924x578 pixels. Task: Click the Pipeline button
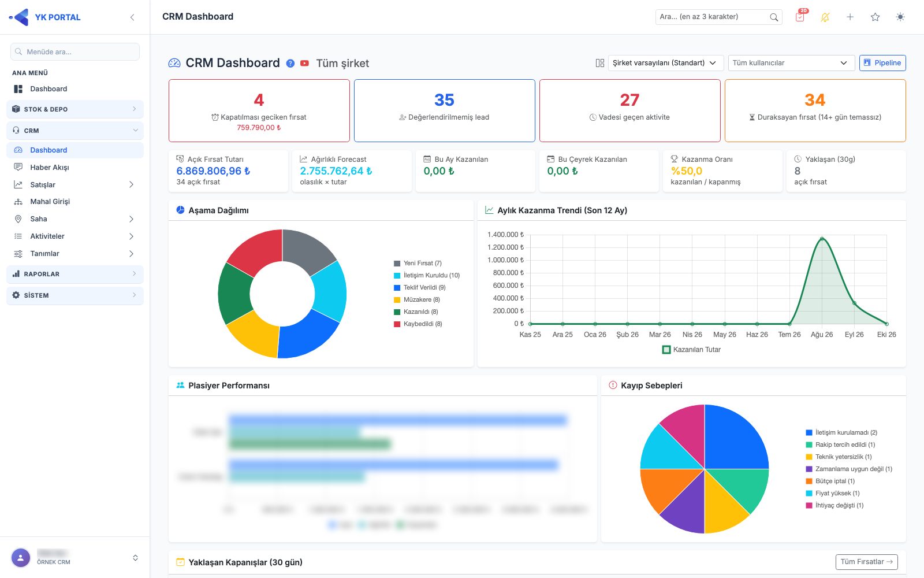click(x=882, y=63)
